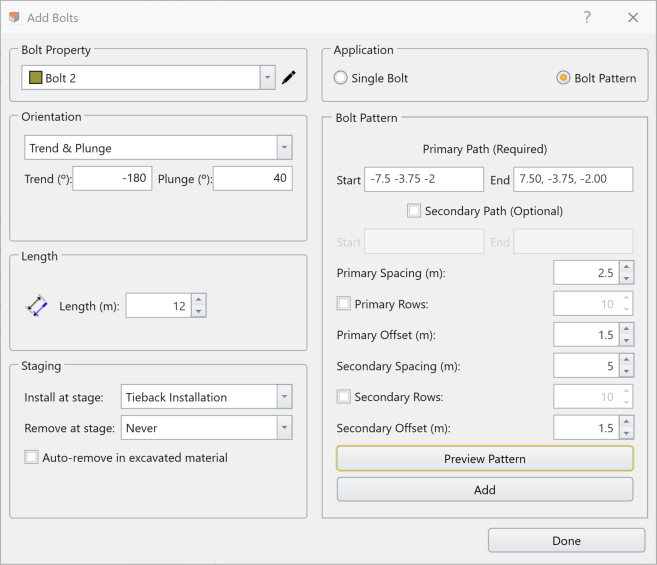Click the Length value field
Viewport: 657px width, 565px height.
[159, 306]
